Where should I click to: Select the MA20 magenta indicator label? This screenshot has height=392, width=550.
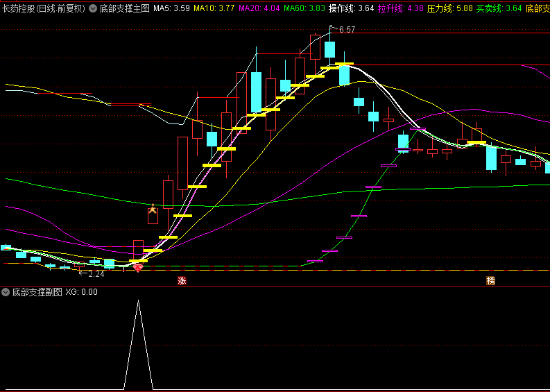pyautogui.click(x=259, y=9)
